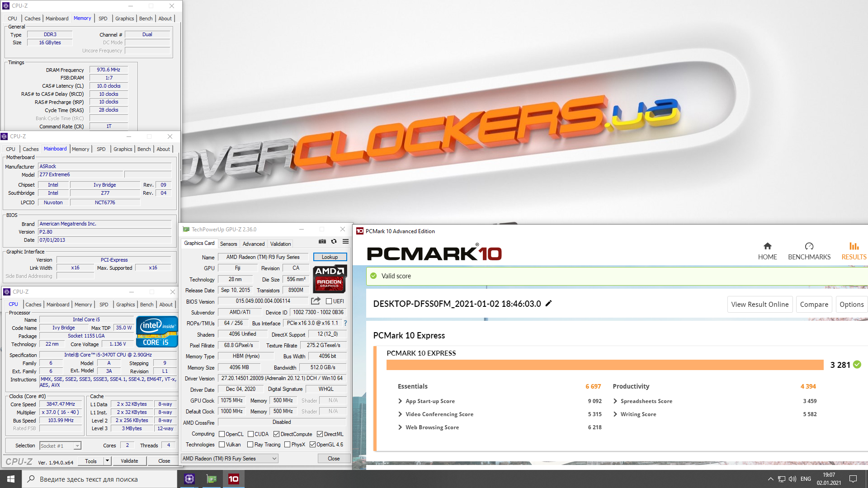Open PCMark 10 Results section
Image resolution: width=868 pixels, height=488 pixels.
click(x=854, y=251)
